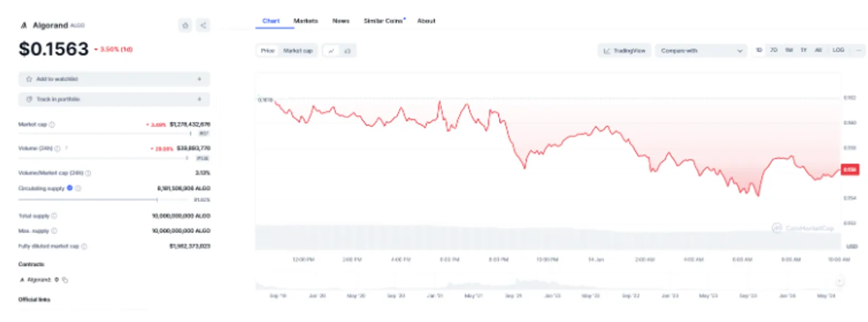Click the share icon in the header
The width and height of the screenshot is (868, 322).
tap(203, 26)
